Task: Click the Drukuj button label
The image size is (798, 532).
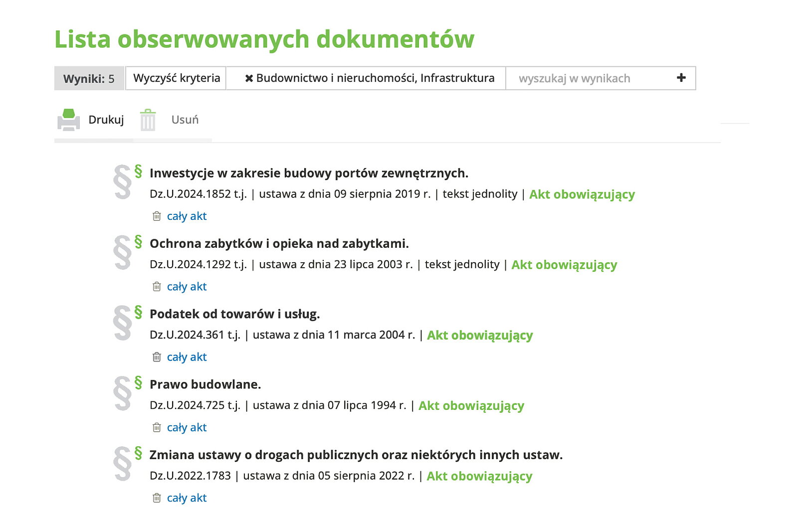Action: (106, 120)
